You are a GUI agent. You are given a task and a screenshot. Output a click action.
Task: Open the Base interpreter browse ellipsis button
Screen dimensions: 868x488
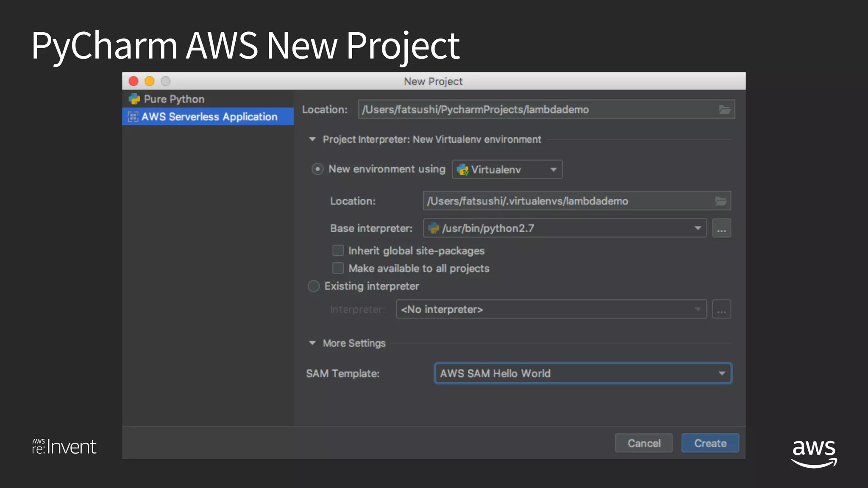click(x=721, y=229)
